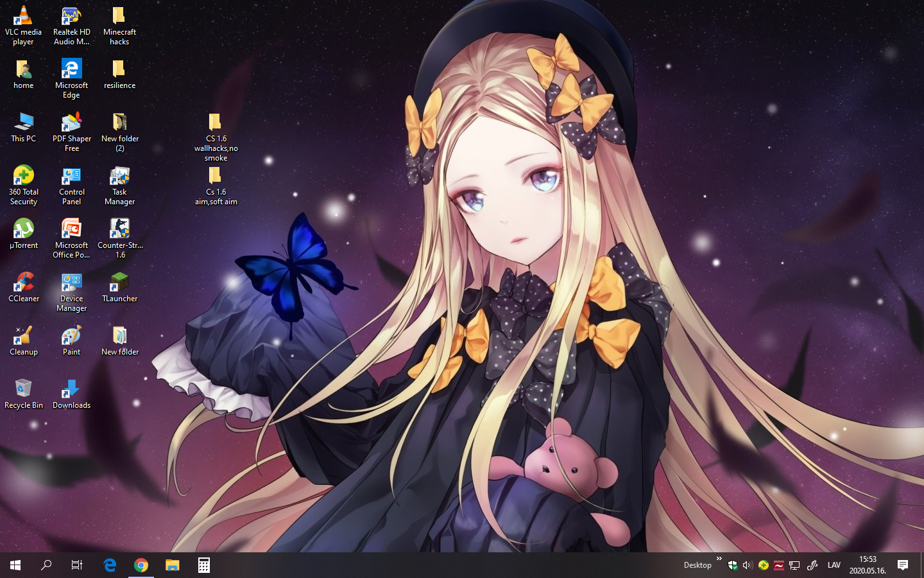Open Calculator from the taskbar

[203, 565]
